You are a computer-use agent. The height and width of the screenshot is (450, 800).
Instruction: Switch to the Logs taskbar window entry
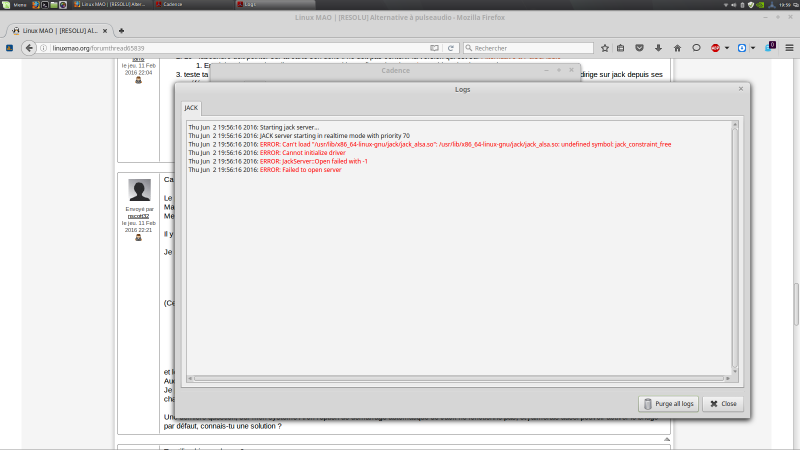[x=276, y=5]
